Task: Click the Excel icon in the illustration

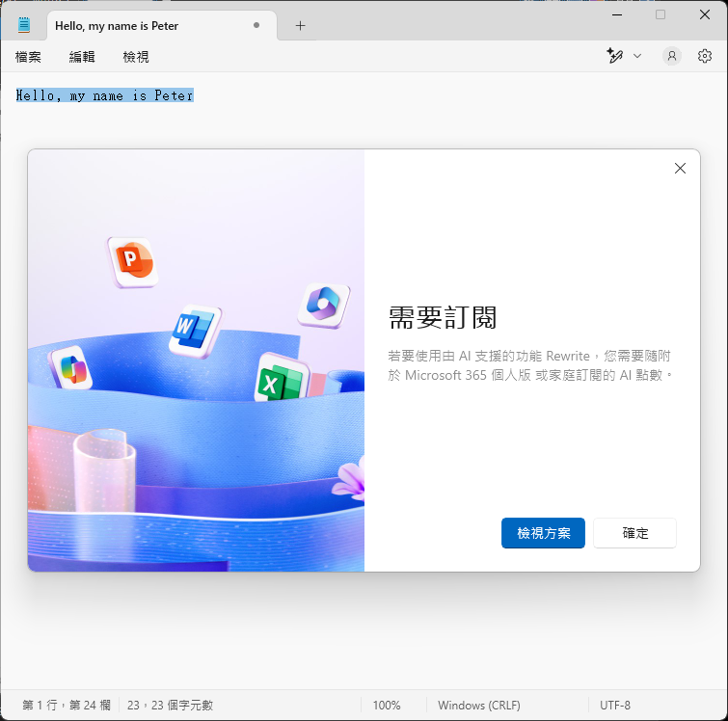Action: pyautogui.click(x=282, y=380)
